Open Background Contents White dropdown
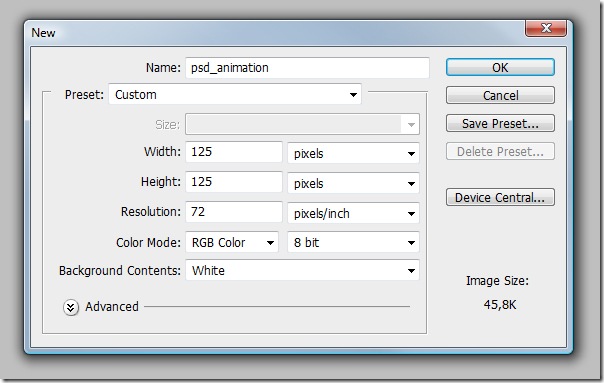The image size is (604, 383). coord(302,270)
